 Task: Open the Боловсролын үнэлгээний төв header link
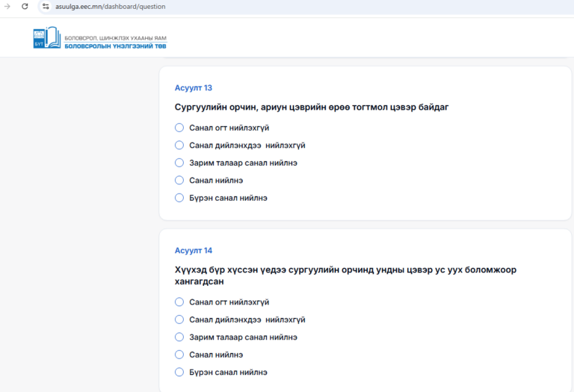point(115,46)
